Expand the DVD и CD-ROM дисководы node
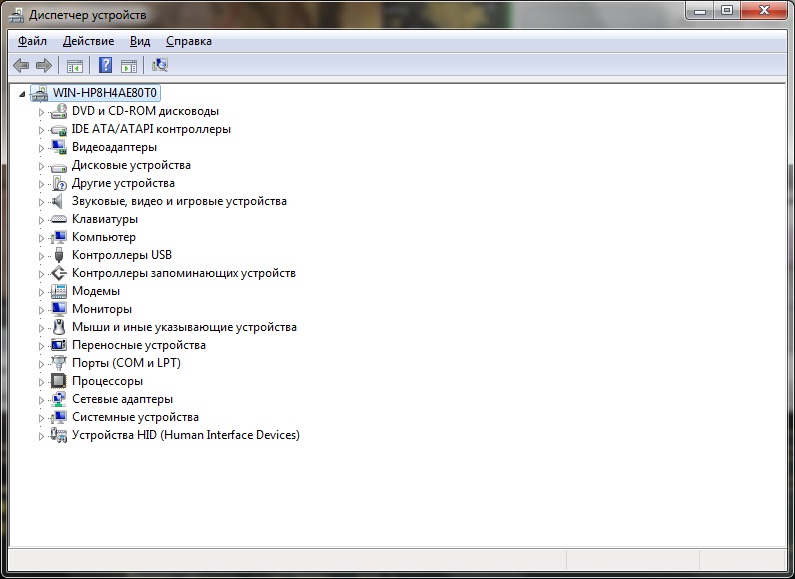Image resolution: width=795 pixels, height=579 pixels. pos(42,112)
